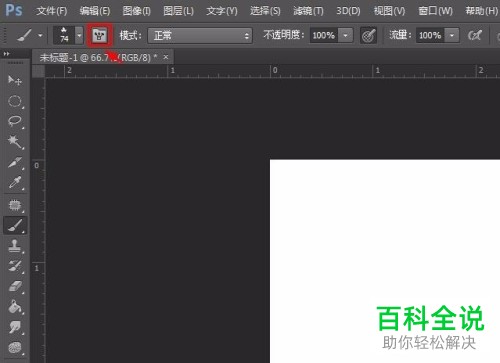Click the 模式 label
The image size is (500, 363).
point(130,35)
